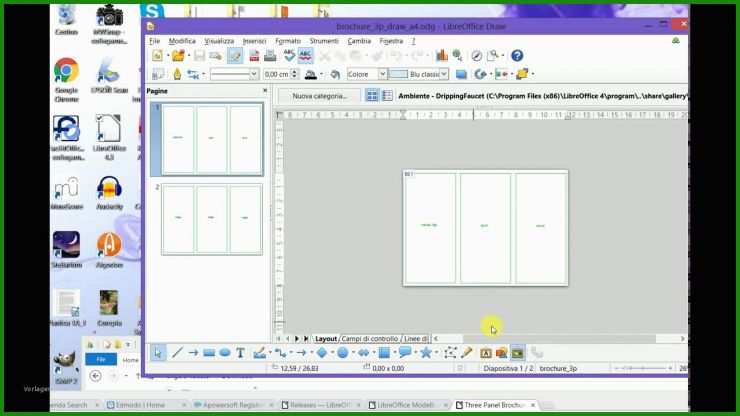Click the Rotate icon
The width and height of the screenshot is (740, 416).
click(x=480, y=74)
